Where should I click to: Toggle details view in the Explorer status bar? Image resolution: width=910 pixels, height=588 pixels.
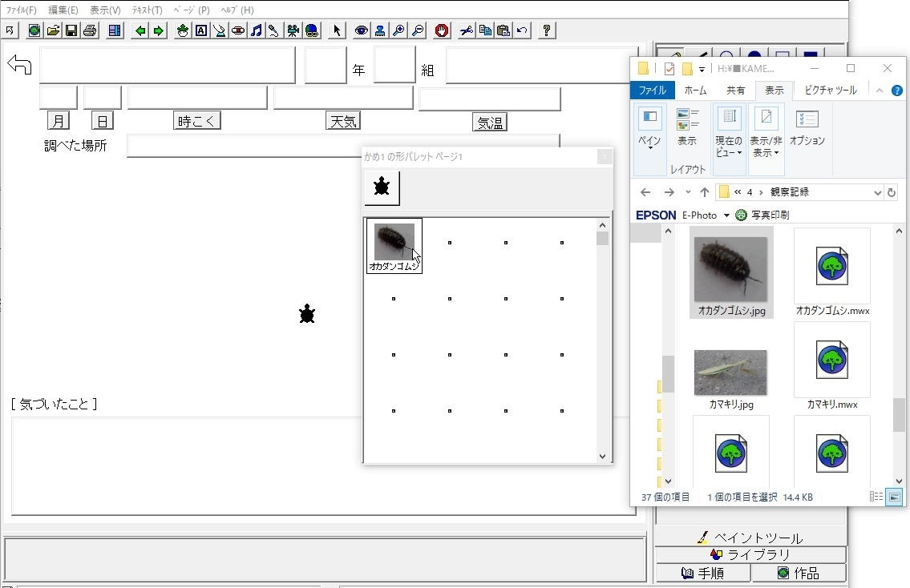[x=877, y=497]
